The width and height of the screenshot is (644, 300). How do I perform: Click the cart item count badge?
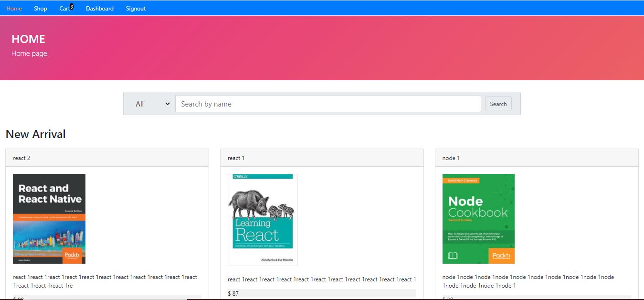[72, 7]
